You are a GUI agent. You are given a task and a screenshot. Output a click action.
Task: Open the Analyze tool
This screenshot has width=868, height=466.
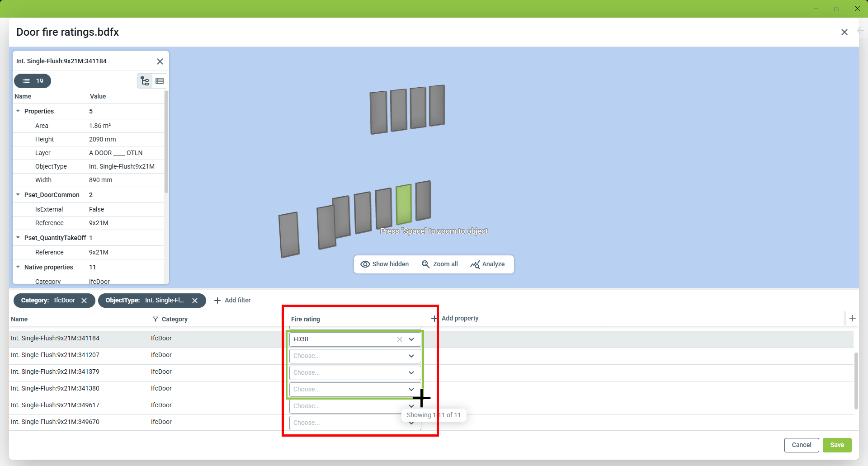coord(488,264)
